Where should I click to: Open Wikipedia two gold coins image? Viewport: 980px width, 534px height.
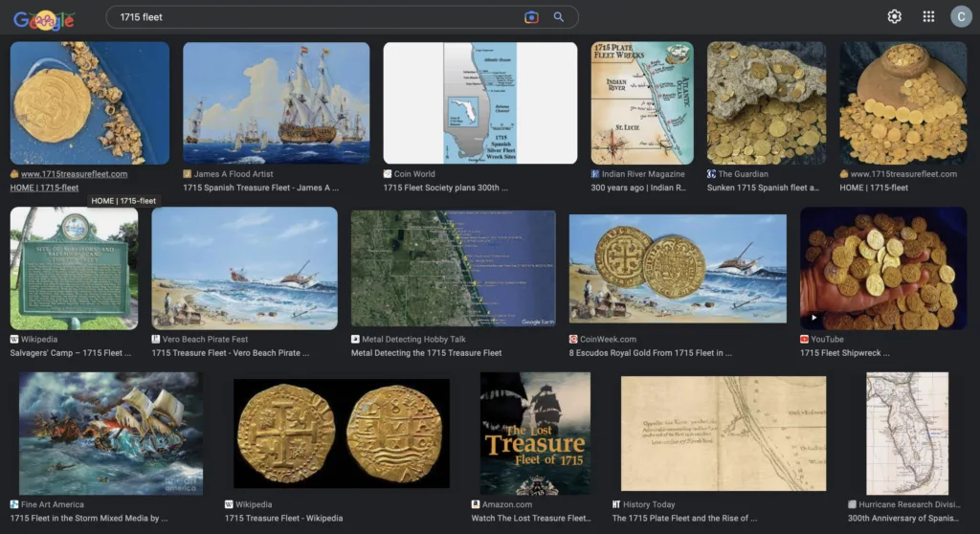(x=342, y=434)
